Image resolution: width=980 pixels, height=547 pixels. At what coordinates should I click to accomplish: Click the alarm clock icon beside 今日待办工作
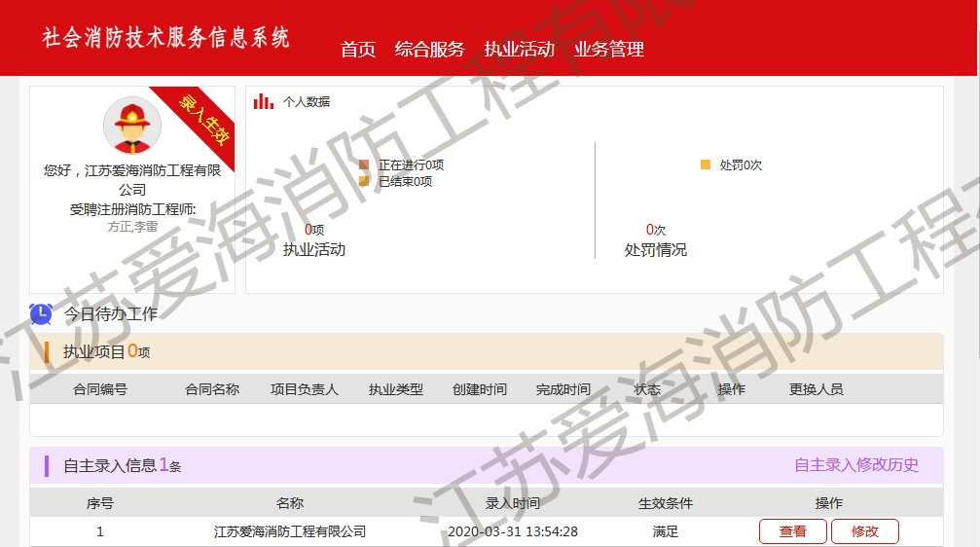point(41,313)
